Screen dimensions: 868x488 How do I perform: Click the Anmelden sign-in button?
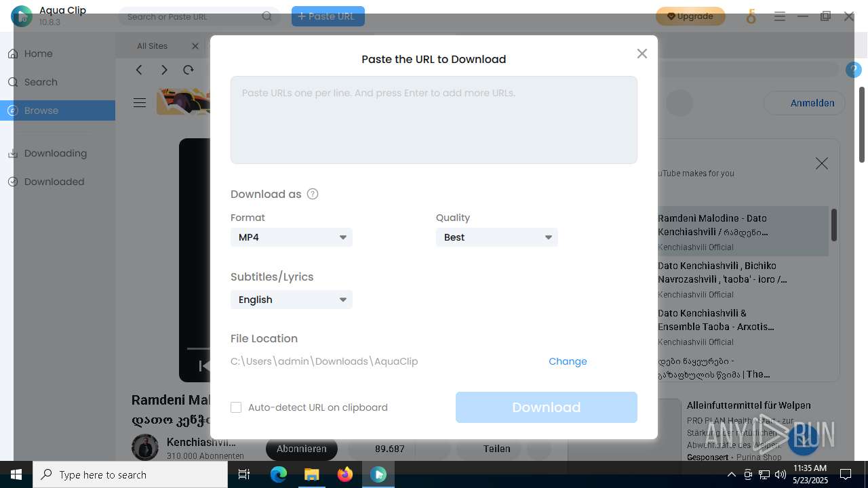[804, 103]
